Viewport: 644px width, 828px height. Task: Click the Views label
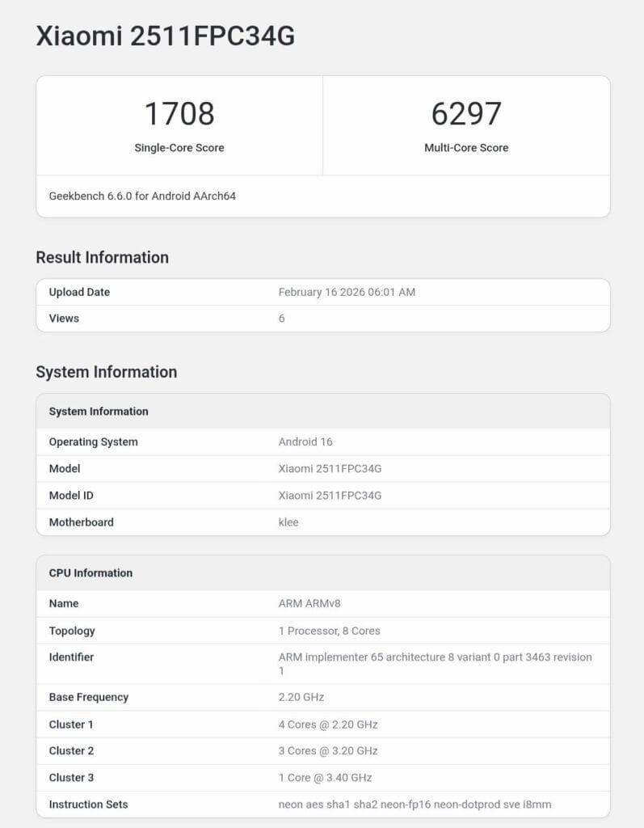64,319
